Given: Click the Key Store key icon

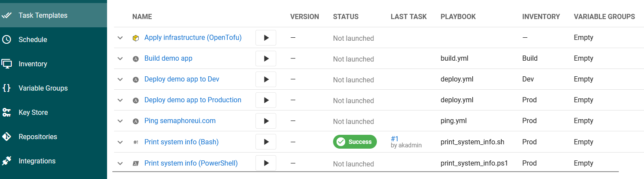Looking at the screenshot, I should pos(7,112).
